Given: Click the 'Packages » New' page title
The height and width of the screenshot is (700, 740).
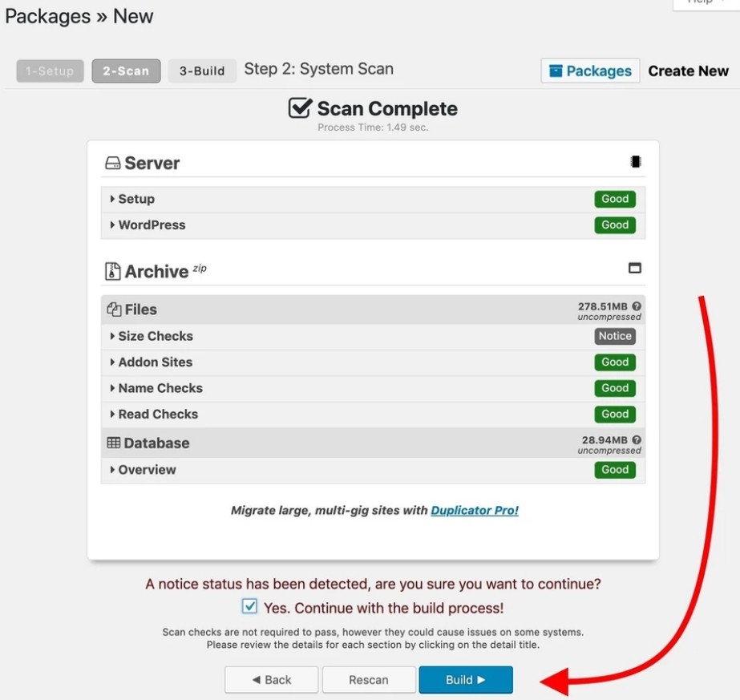Looking at the screenshot, I should pyautogui.click(x=79, y=16).
